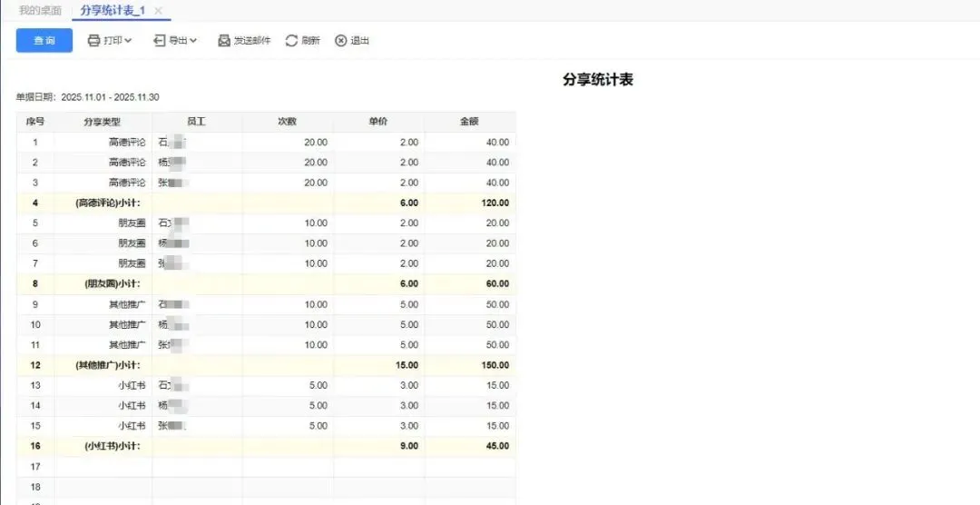Screen dimensions: 980x505
Task: Click the 序号 column header
Action: click(x=35, y=122)
